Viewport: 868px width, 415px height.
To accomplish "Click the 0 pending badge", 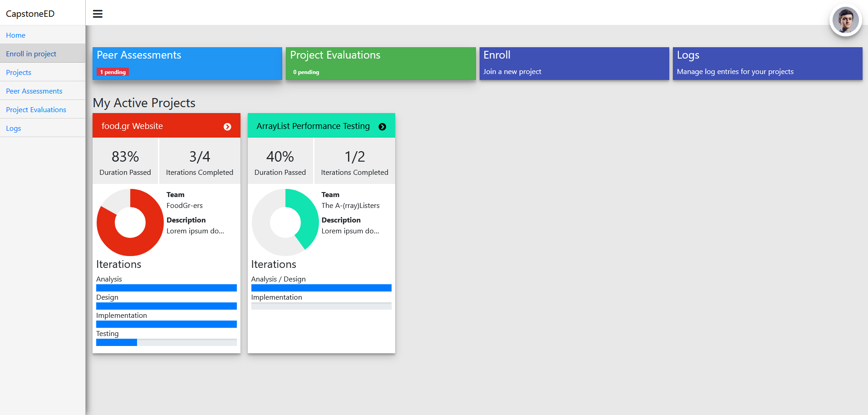I will click(306, 72).
